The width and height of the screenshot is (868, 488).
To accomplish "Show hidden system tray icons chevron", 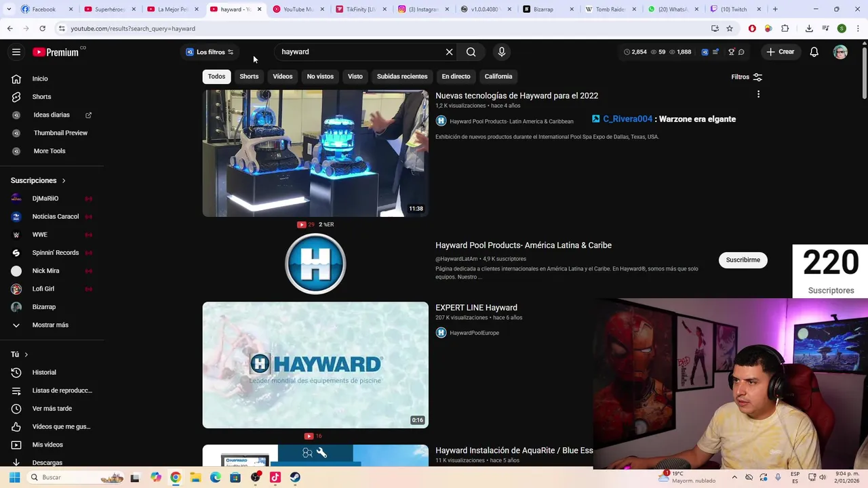I will tap(734, 477).
